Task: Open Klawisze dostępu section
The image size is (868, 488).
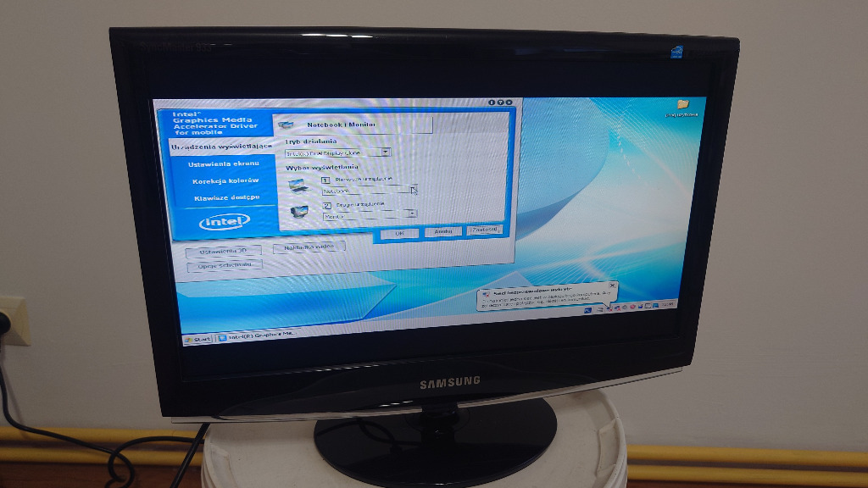Action: point(226,197)
